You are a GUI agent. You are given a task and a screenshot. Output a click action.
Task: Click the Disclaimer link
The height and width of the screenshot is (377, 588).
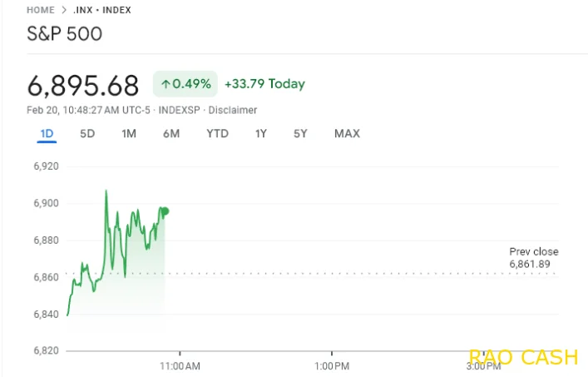[x=233, y=111]
